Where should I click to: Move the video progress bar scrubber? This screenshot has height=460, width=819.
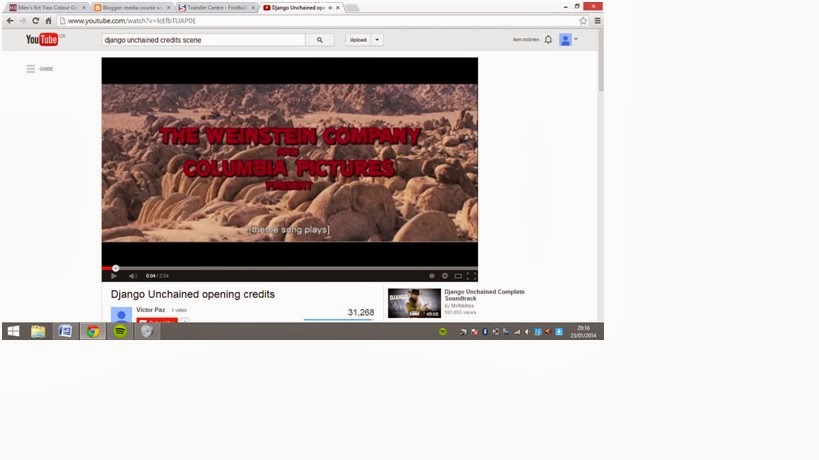point(115,268)
